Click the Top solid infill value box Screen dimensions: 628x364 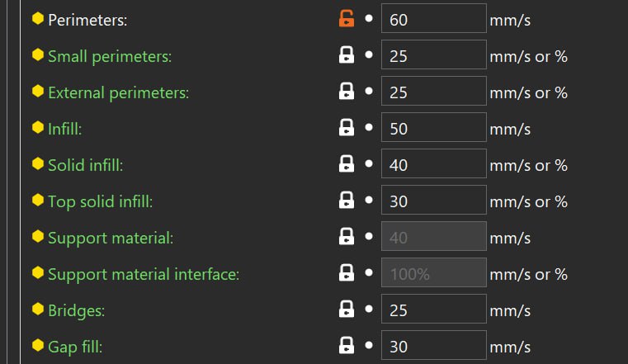(434, 200)
